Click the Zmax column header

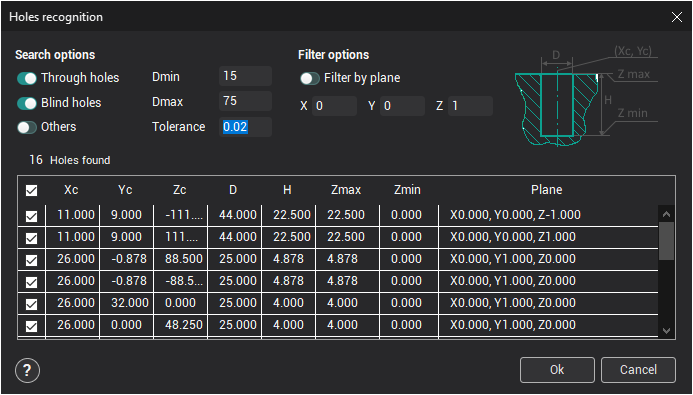[346, 190]
